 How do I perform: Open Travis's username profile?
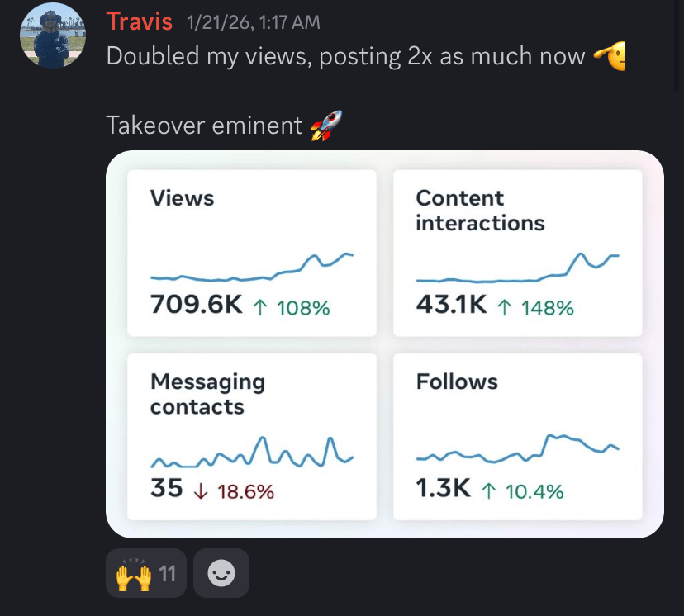[139, 21]
